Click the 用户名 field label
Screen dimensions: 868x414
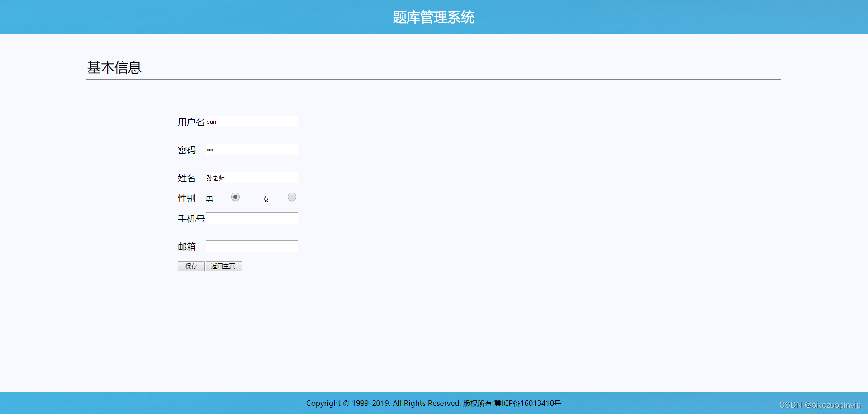pos(190,122)
